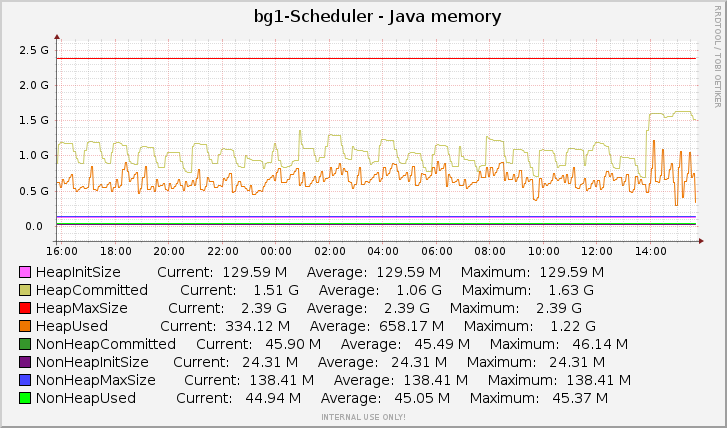Click the pink HeapInitSize legend swatch
The image size is (727, 428).
pyautogui.click(x=25, y=272)
